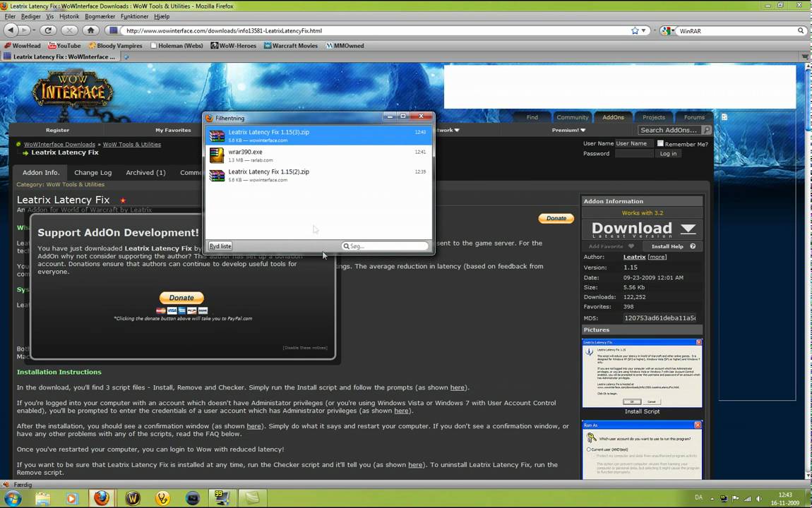812x508 pixels.
Task: Open the Bogmærker menu
Action: tap(100, 16)
